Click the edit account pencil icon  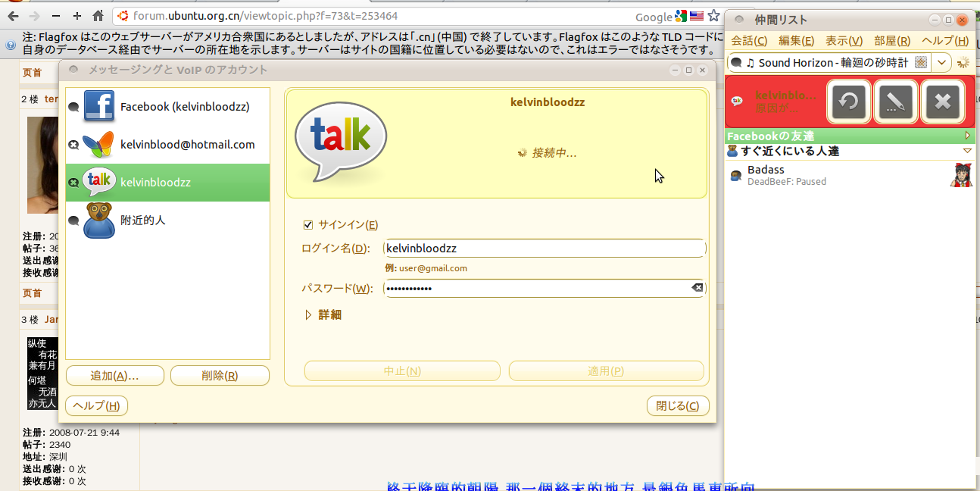(896, 101)
